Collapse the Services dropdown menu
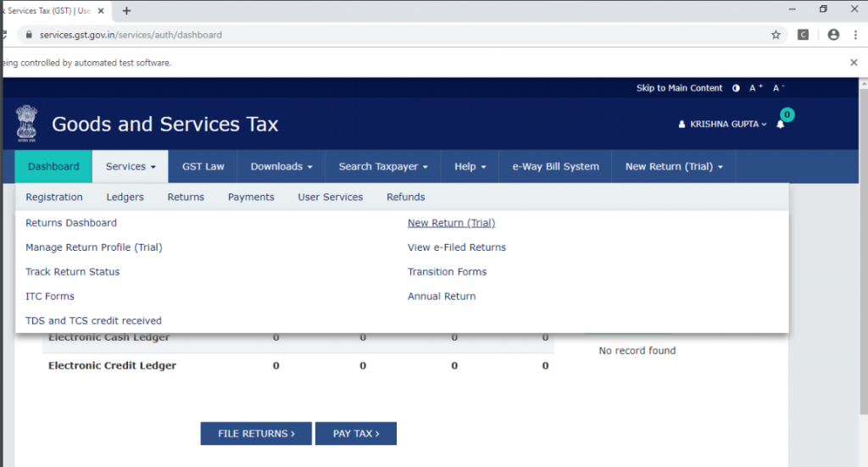 pyautogui.click(x=130, y=167)
